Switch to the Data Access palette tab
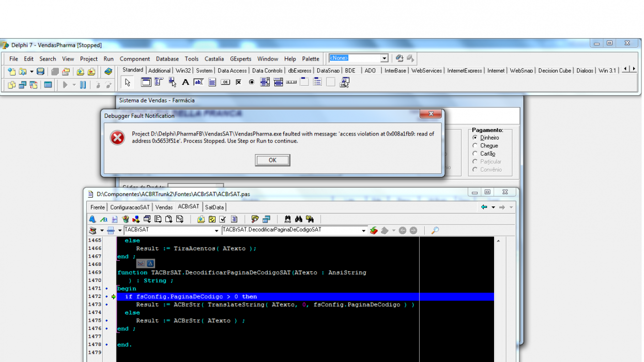Viewport: 644px width, 362px height. (x=232, y=70)
